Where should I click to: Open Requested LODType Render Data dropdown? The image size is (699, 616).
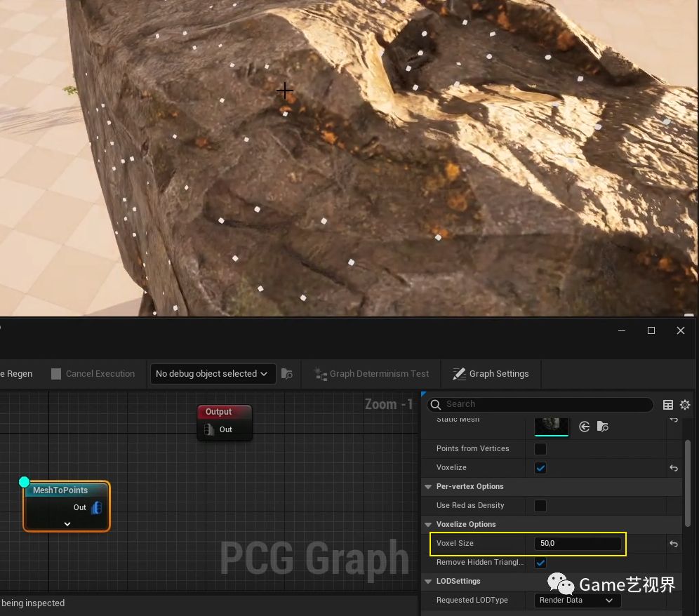578,601
